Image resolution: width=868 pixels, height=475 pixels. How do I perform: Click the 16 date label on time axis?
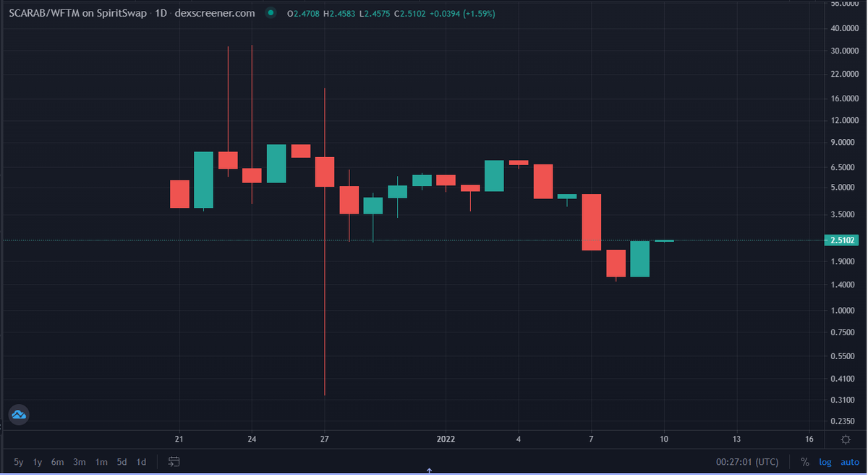click(809, 439)
